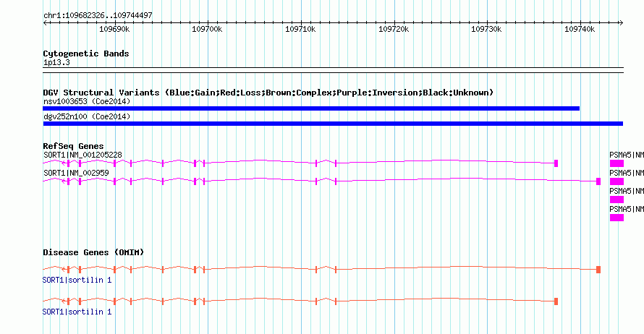The height and width of the screenshot is (334, 644).
Task: Click the 109730k ruler tick label
Action: click(486, 29)
